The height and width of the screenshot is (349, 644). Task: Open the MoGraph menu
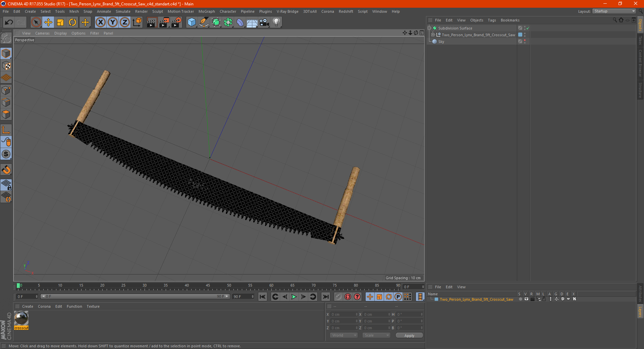[207, 11]
